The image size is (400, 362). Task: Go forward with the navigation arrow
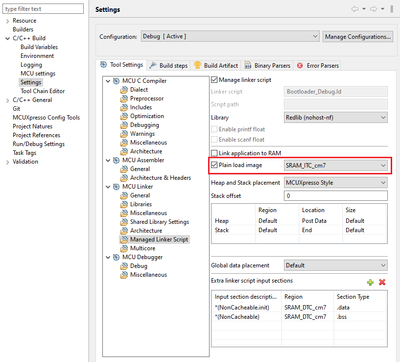pos(373,9)
